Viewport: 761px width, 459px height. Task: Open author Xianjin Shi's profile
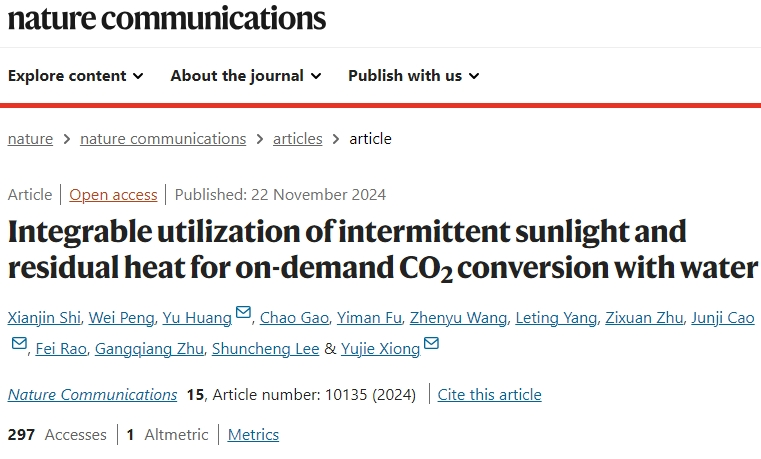[44, 318]
